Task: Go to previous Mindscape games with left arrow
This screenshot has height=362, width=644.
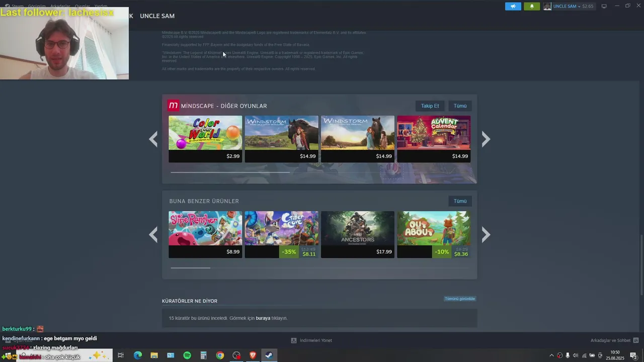Action: (153, 139)
